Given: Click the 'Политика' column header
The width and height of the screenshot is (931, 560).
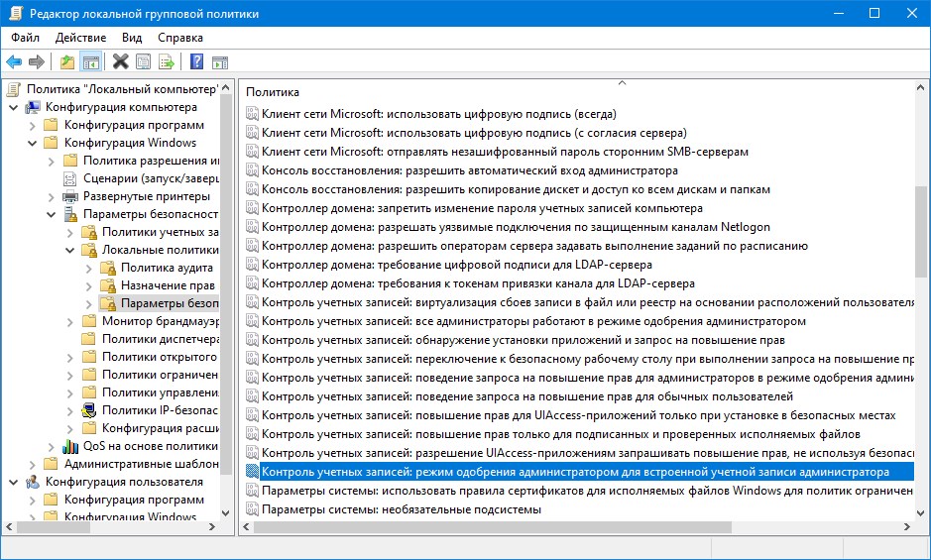Looking at the screenshot, I should pos(273,92).
